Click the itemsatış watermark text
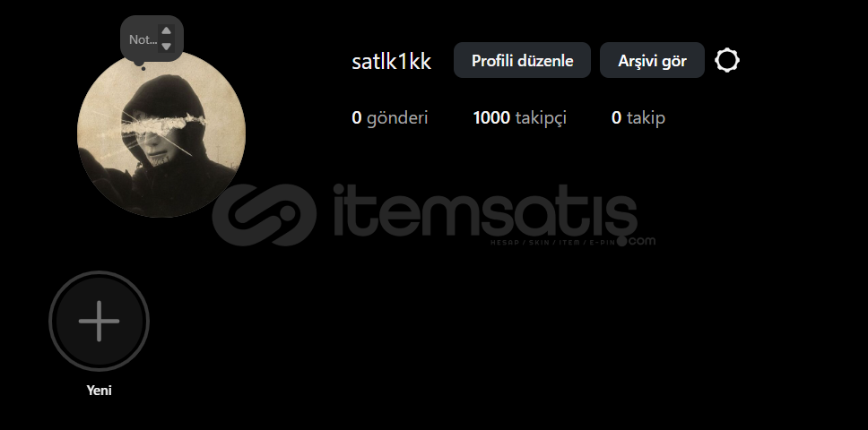Image resolution: width=868 pixels, height=430 pixels. tap(485, 211)
